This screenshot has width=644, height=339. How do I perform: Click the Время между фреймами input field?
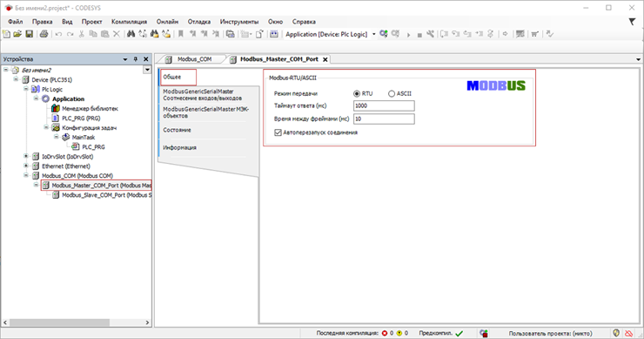coord(384,119)
